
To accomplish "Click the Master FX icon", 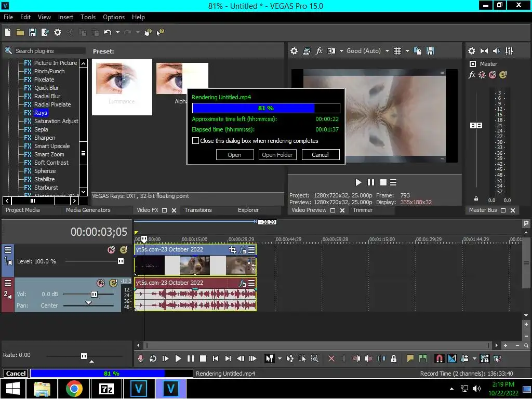I will coord(472,75).
